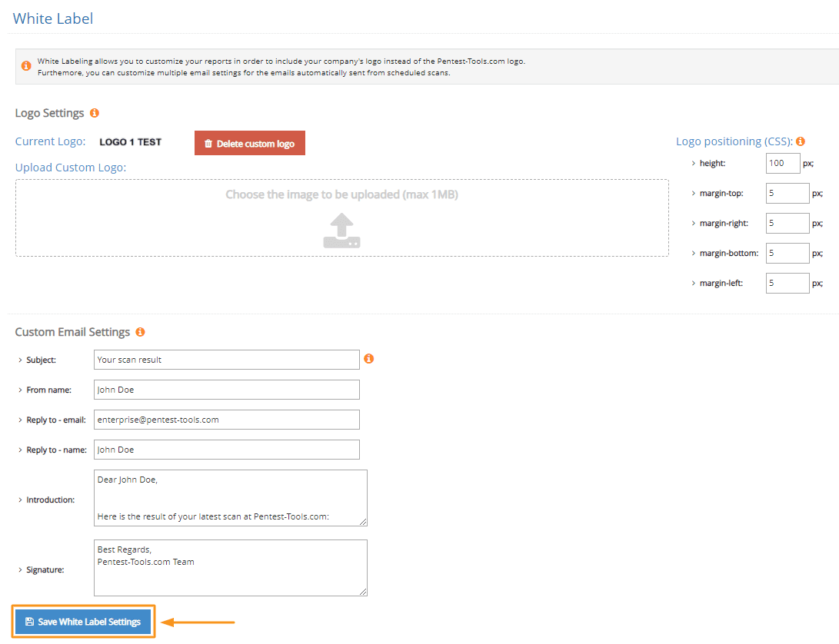Click the info icon in the White Labeling notice

(25, 66)
